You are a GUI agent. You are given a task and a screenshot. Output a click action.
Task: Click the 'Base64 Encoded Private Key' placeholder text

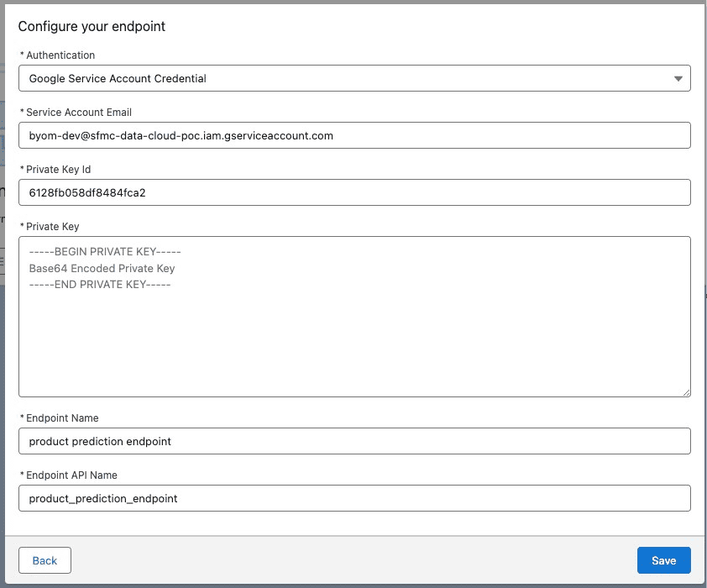(x=102, y=269)
